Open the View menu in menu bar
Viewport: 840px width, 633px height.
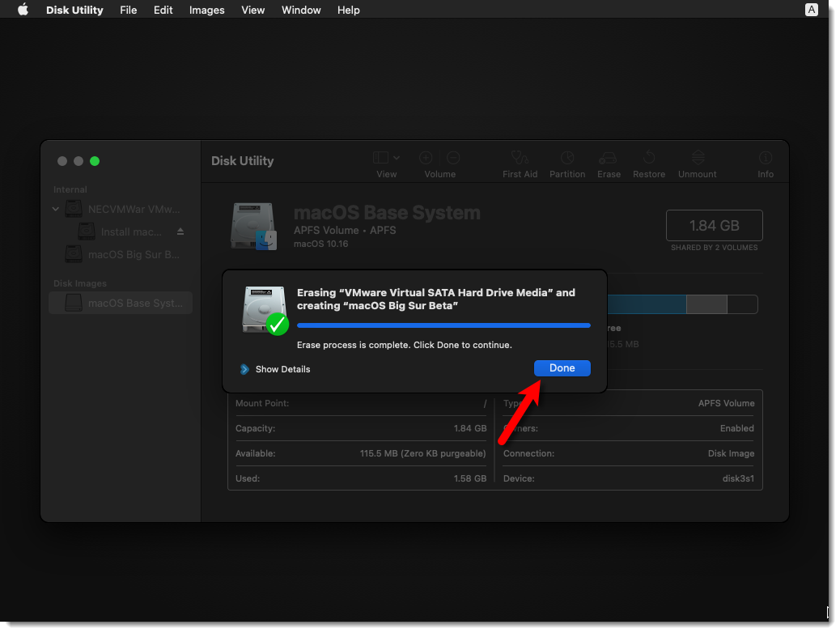[252, 10]
